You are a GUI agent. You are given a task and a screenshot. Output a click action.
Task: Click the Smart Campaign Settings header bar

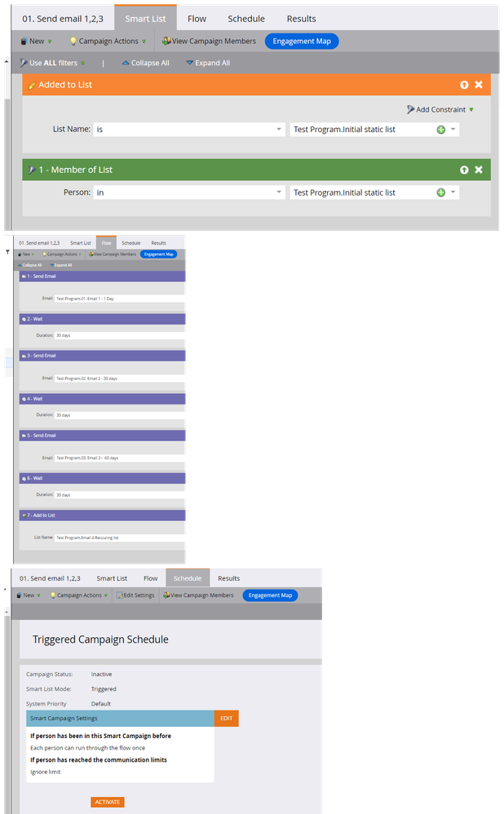[x=120, y=719]
